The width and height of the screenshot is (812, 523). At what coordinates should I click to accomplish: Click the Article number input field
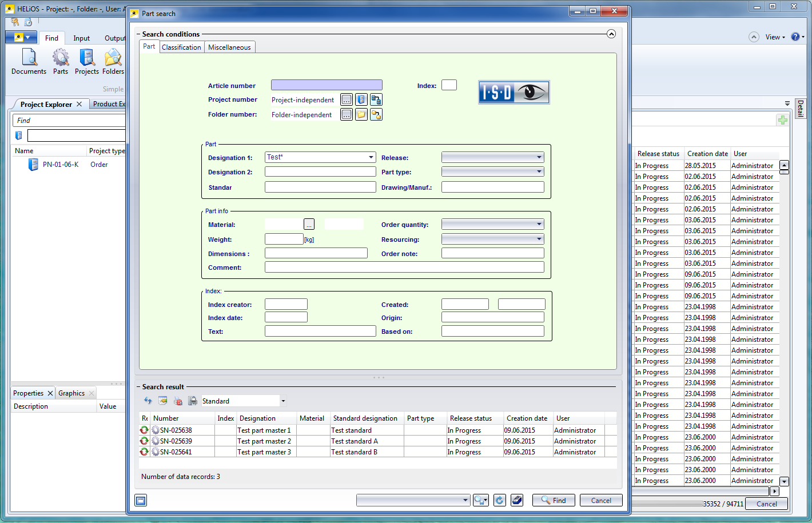(x=327, y=85)
